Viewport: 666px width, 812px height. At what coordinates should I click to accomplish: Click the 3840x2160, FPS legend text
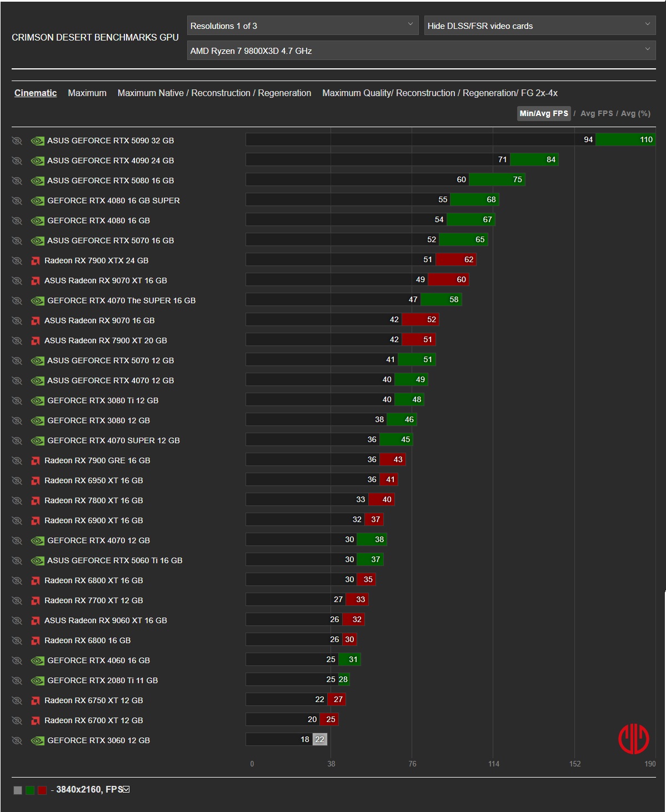(89, 789)
